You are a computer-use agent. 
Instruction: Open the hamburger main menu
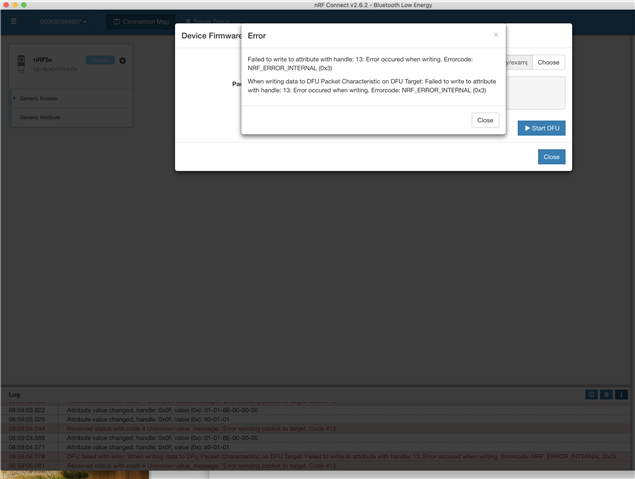point(14,21)
